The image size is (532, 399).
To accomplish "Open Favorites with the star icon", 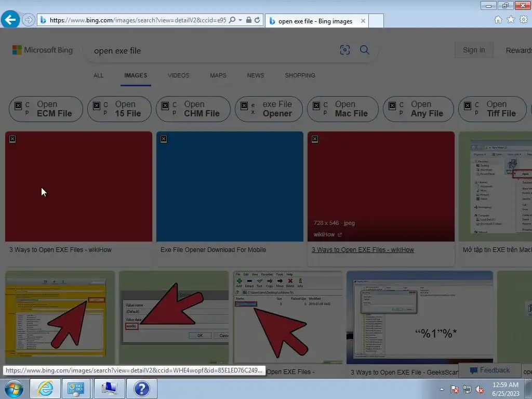I will [511, 20].
